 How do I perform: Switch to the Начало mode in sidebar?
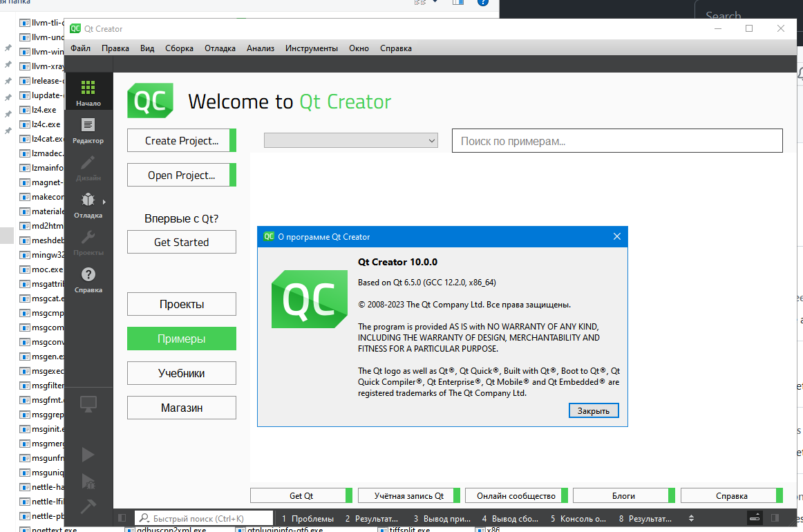pyautogui.click(x=88, y=92)
